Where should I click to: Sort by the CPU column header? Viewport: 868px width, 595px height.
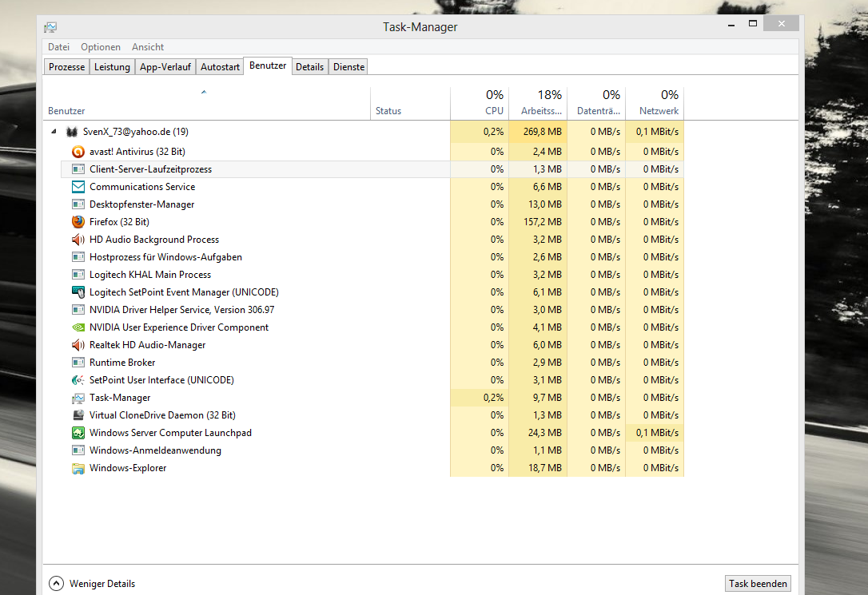click(x=480, y=103)
